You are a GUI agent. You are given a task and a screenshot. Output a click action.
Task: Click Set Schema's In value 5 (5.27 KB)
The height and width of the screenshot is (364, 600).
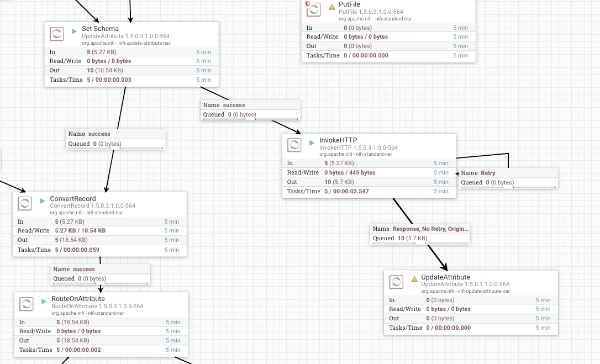102,52
